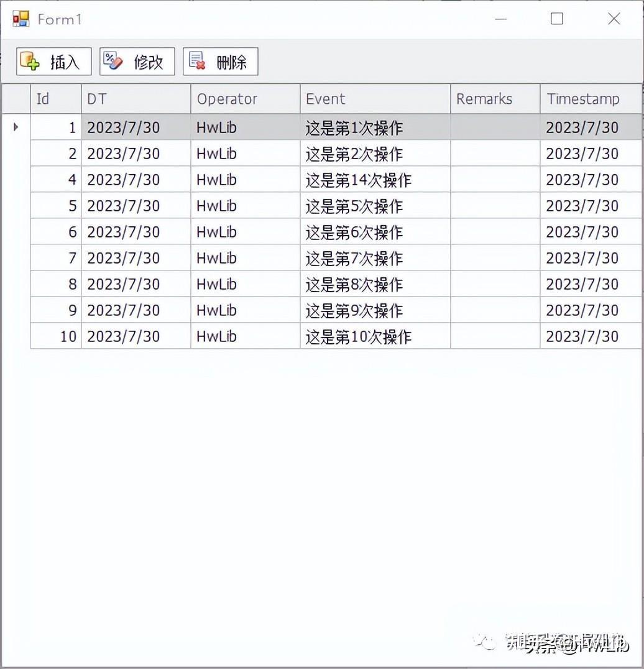Click the eraser-style modify icon
Screen dimensions: 644x669
click(113, 60)
